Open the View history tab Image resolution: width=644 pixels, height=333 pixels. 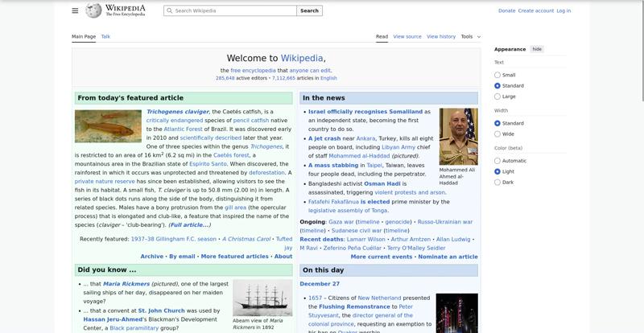tap(440, 36)
